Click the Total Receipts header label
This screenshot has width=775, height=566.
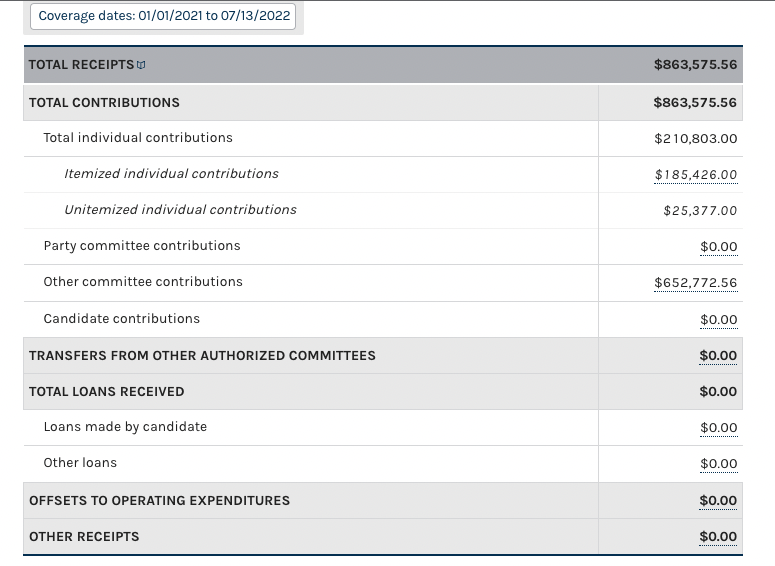point(81,65)
